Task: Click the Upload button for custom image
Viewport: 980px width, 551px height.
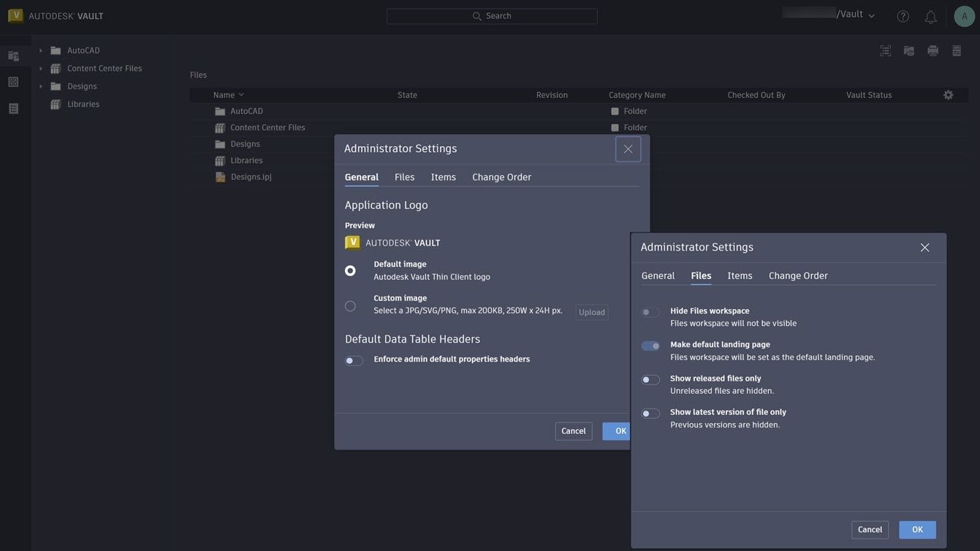Action: coord(592,313)
